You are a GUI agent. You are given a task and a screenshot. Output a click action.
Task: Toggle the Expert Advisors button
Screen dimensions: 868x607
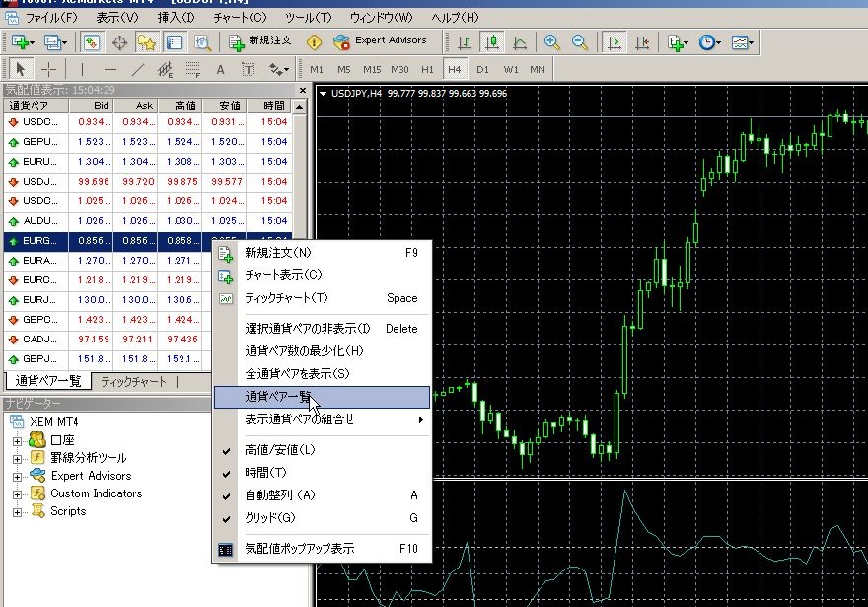click(381, 41)
